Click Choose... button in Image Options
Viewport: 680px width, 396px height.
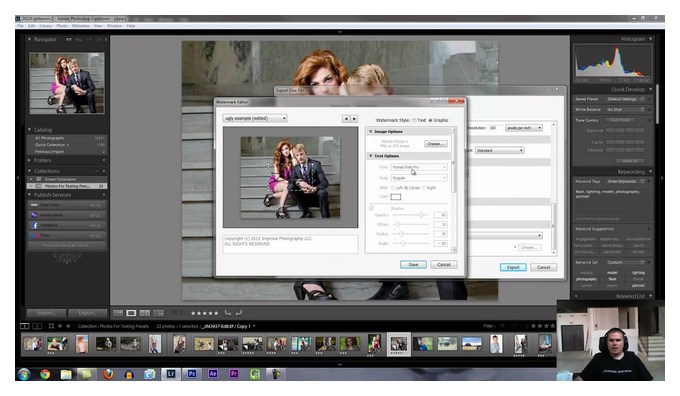(435, 144)
